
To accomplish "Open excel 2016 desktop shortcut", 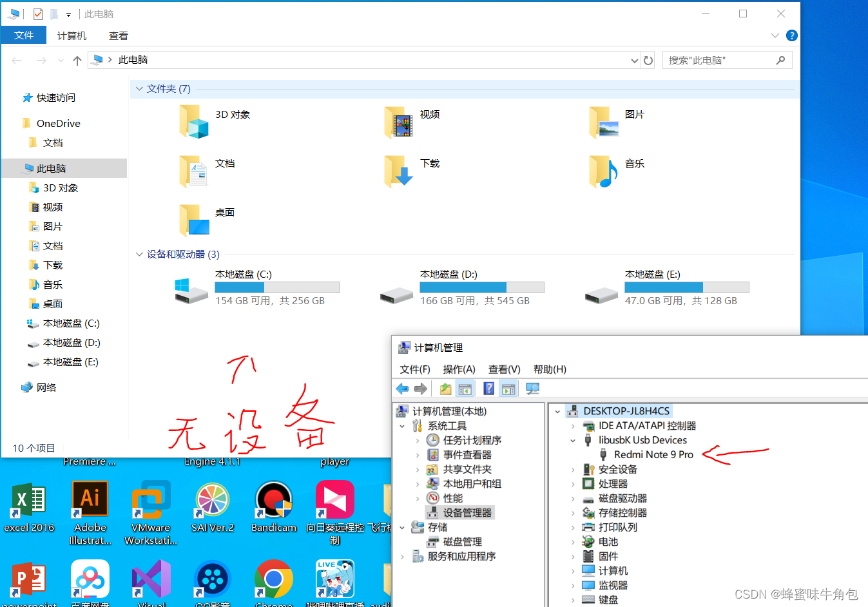I will [29, 509].
